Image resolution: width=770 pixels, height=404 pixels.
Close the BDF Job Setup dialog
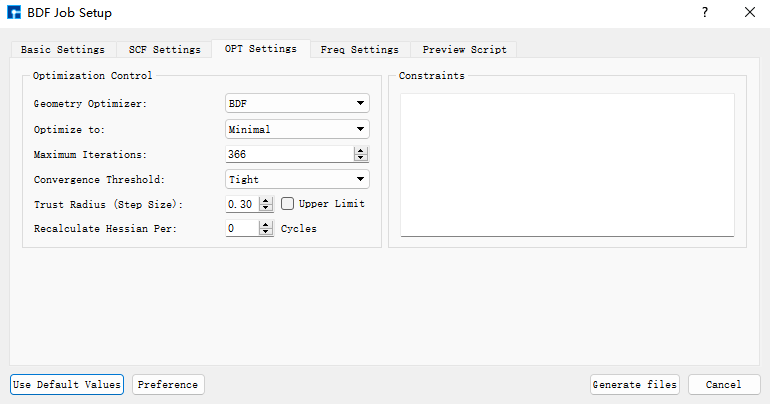(x=749, y=12)
